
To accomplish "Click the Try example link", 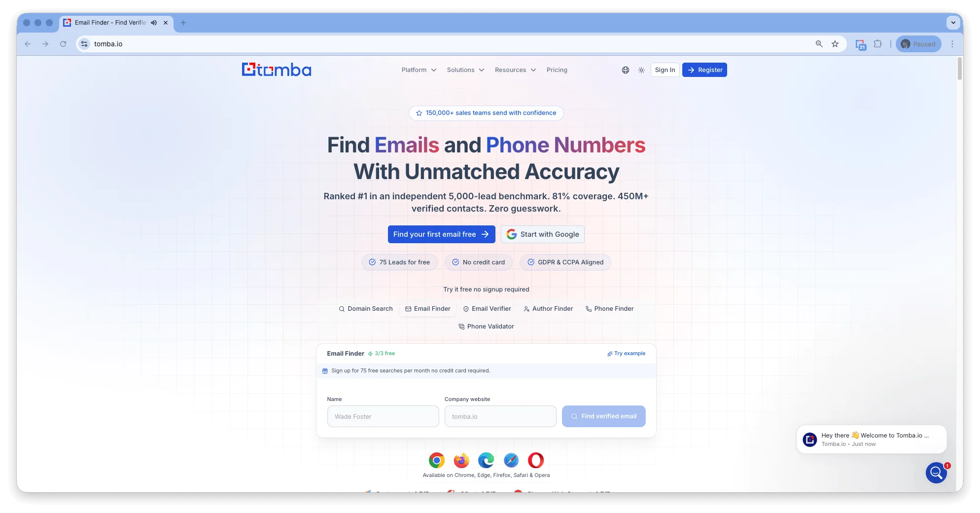I will pos(626,354).
